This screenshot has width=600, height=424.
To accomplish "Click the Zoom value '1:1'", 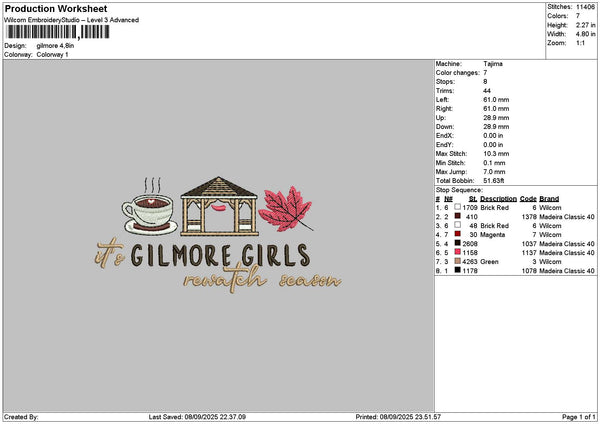I will tap(580, 43).
